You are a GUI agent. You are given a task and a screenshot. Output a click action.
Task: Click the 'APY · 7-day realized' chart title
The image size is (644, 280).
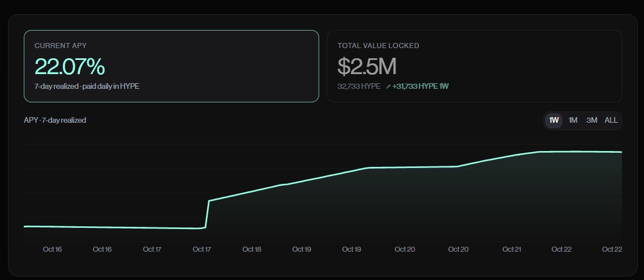click(x=55, y=120)
